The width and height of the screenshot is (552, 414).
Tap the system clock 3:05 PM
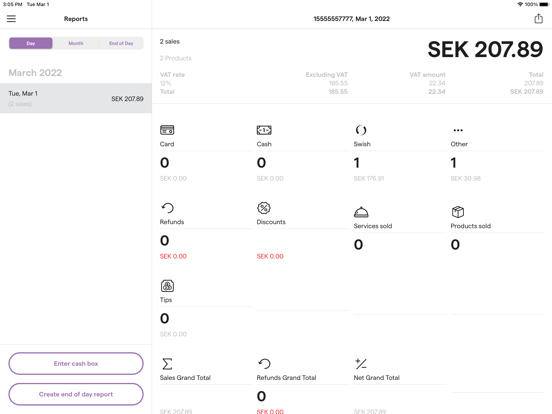(x=12, y=4)
